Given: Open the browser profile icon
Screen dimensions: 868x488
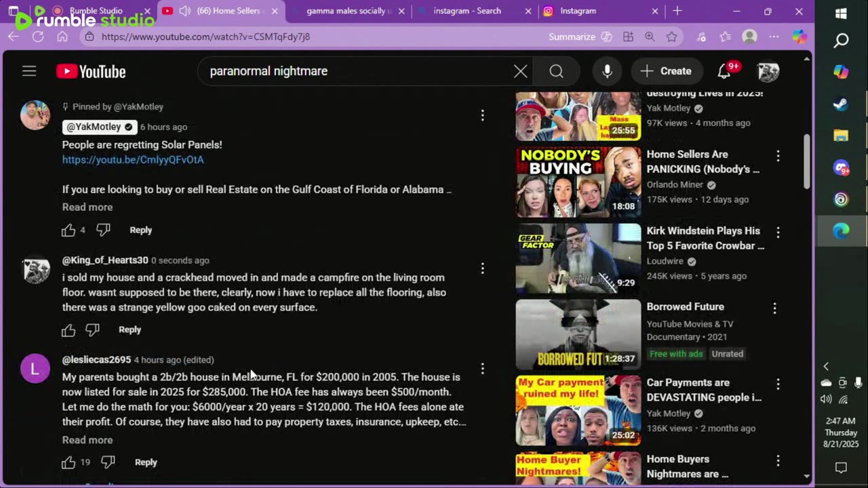Looking at the screenshot, I should pyautogui.click(x=749, y=37).
